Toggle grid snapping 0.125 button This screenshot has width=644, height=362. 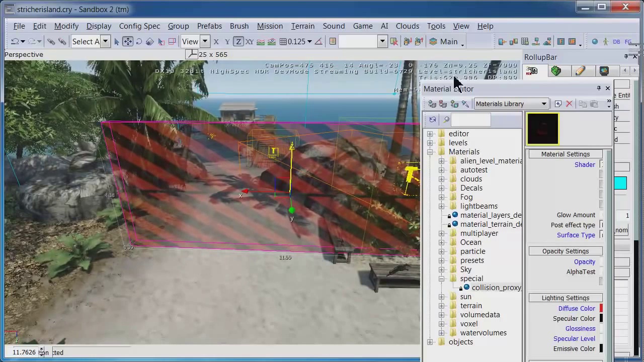283,42
